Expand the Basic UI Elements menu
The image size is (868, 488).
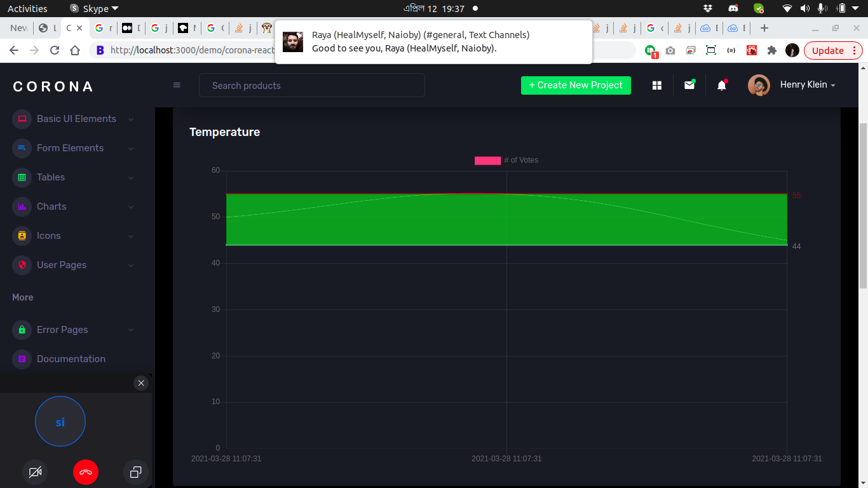pyautogui.click(x=76, y=119)
